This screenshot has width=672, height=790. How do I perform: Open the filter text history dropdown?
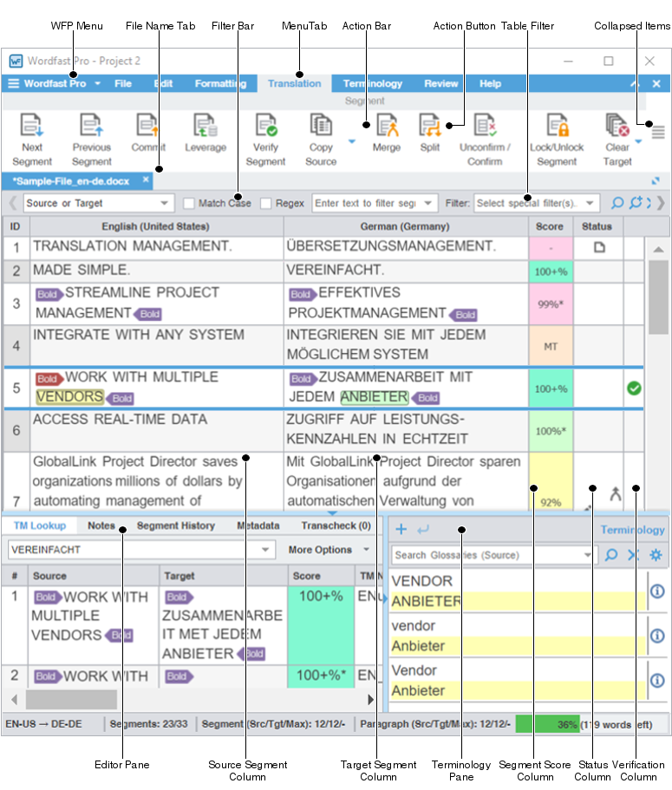point(427,203)
